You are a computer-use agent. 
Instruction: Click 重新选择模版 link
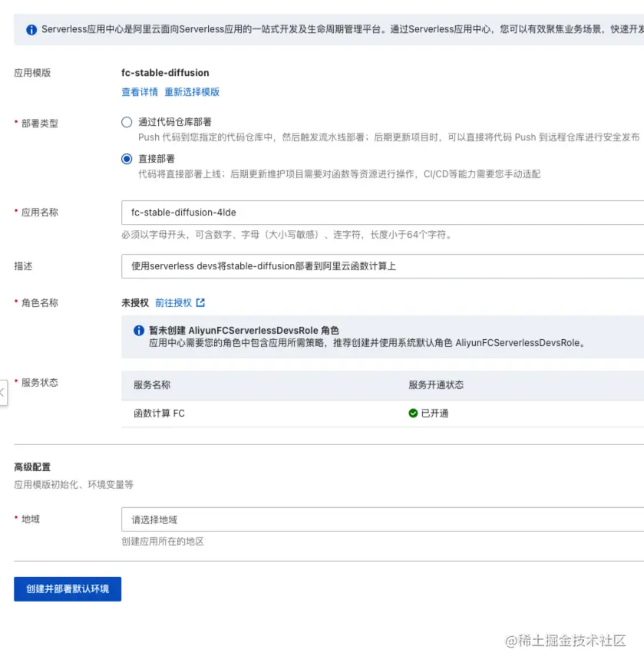tap(192, 92)
